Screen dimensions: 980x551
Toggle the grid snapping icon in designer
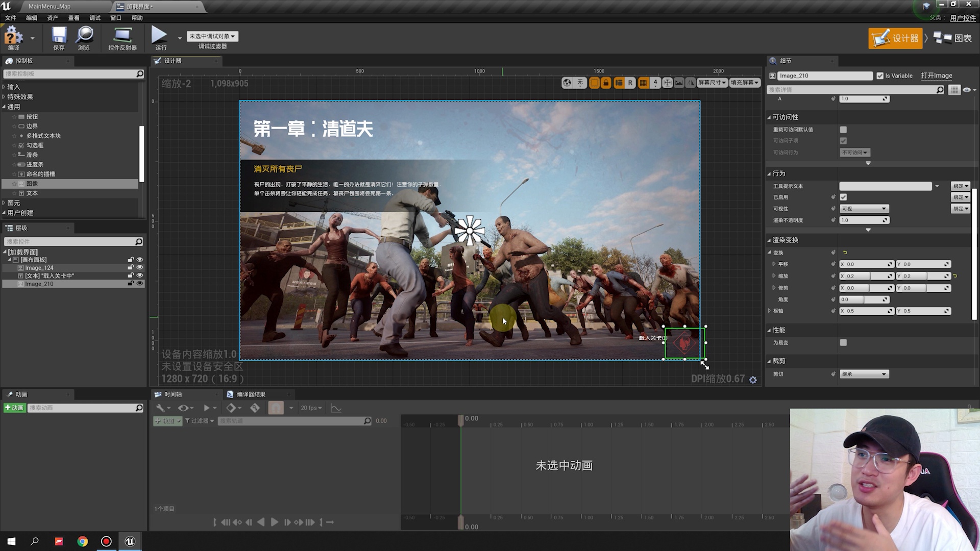[643, 83]
